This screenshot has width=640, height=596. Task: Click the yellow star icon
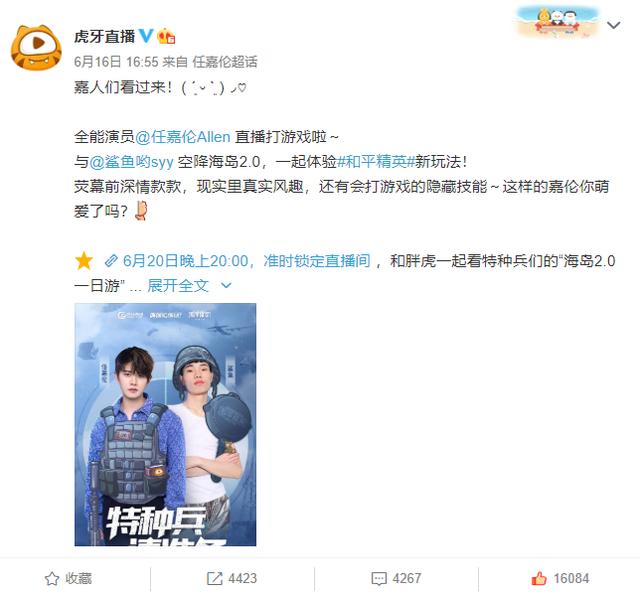click(84, 261)
